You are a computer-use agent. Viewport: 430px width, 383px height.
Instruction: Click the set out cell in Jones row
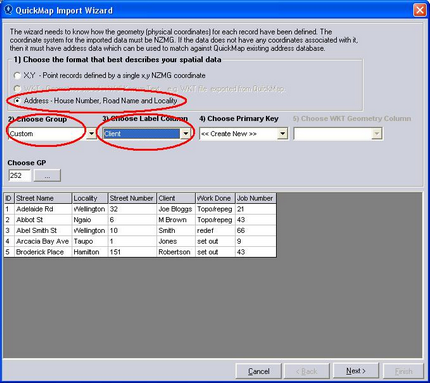point(215,241)
